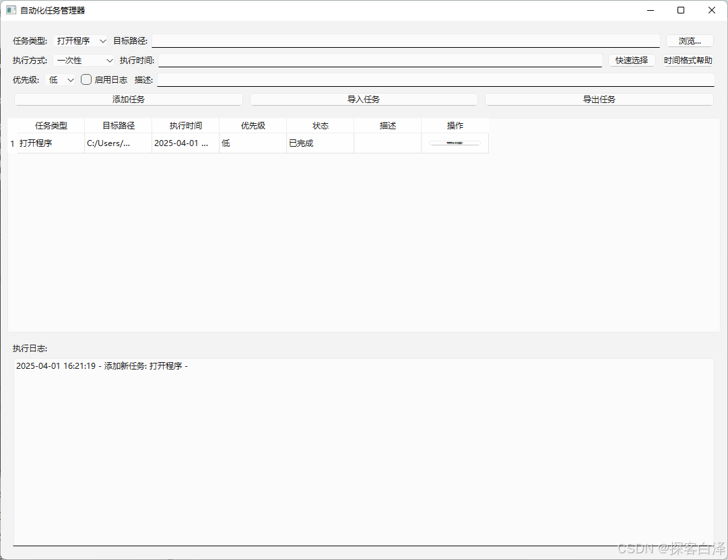The image size is (728, 560).
Task: Click the 状态 column header
Action: pyautogui.click(x=320, y=125)
